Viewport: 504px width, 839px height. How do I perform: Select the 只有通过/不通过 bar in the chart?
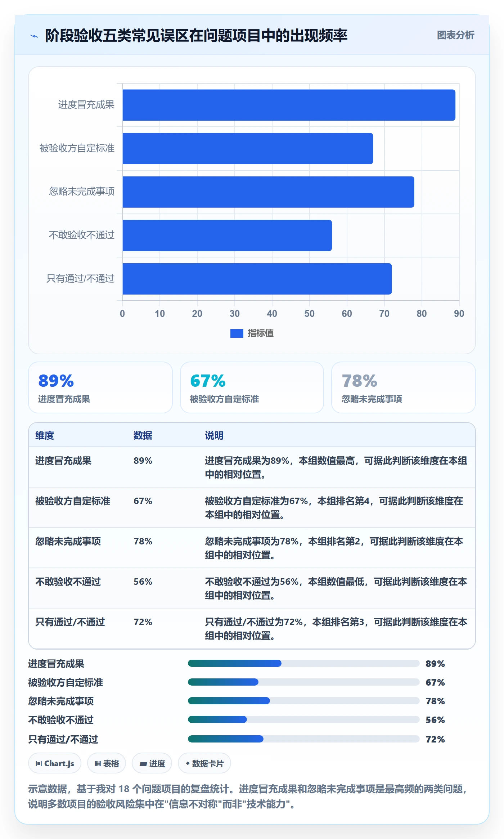coord(257,279)
